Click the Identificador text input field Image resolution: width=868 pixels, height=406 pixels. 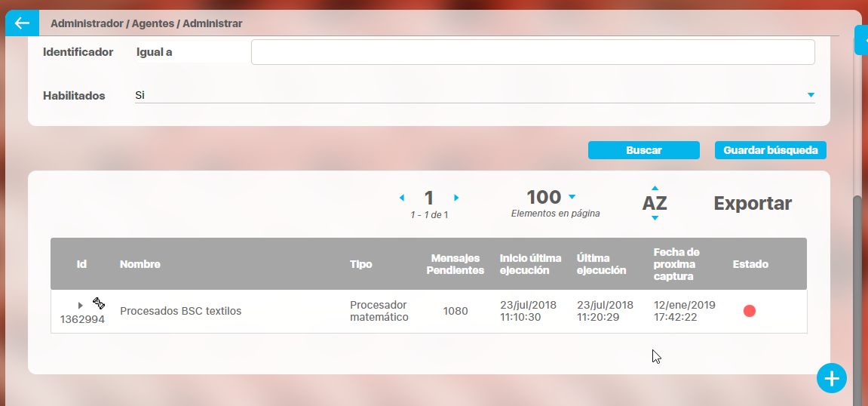[532, 52]
